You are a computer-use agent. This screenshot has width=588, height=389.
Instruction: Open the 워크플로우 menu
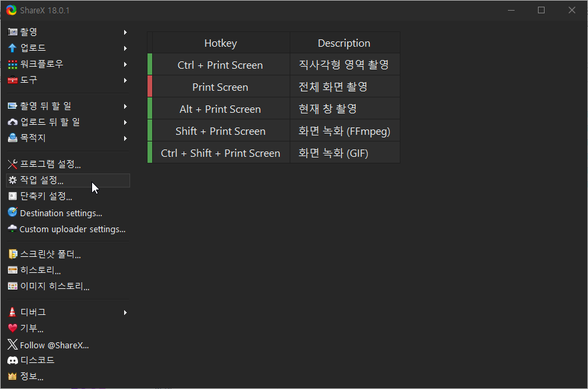coord(68,64)
